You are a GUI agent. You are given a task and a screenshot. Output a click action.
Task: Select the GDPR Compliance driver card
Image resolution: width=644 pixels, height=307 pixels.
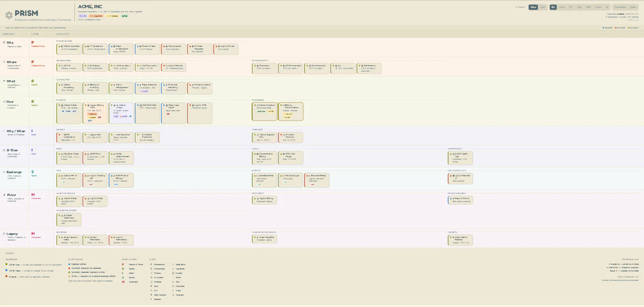pyautogui.click(x=69, y=138)
